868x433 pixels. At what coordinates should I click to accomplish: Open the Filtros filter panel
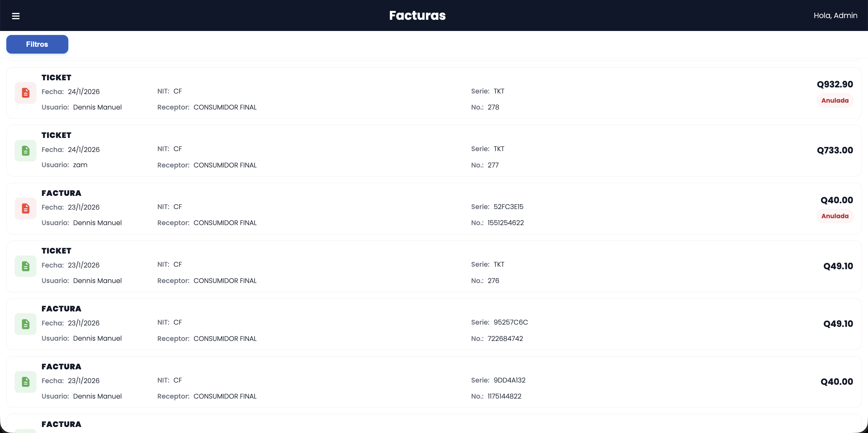pyautogui.click(x=37, y=44)
